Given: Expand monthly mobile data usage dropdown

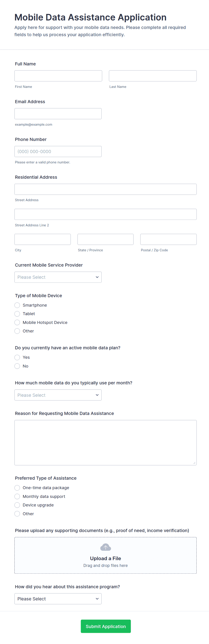Looking at the screenshot, I should pos(58,395).
